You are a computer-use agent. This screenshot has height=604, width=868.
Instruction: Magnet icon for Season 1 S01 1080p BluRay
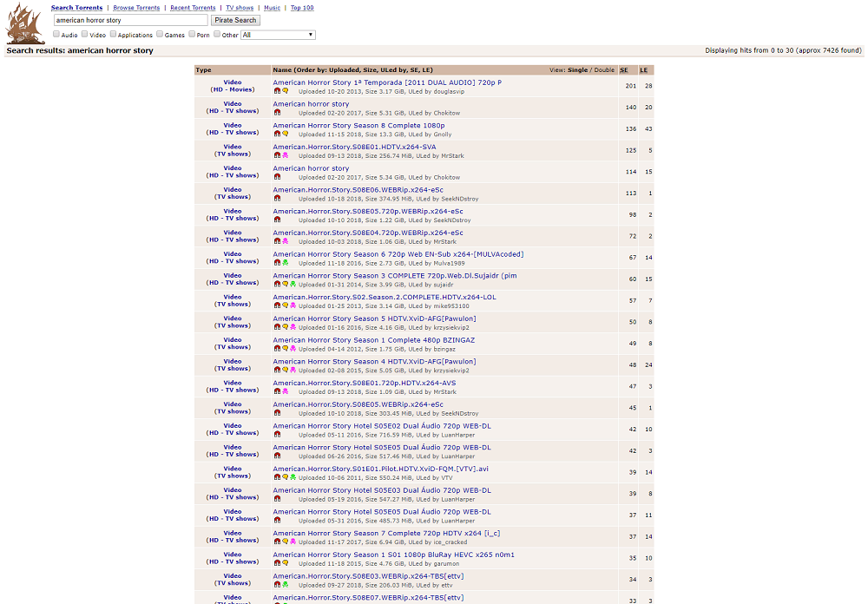point(278,563)
